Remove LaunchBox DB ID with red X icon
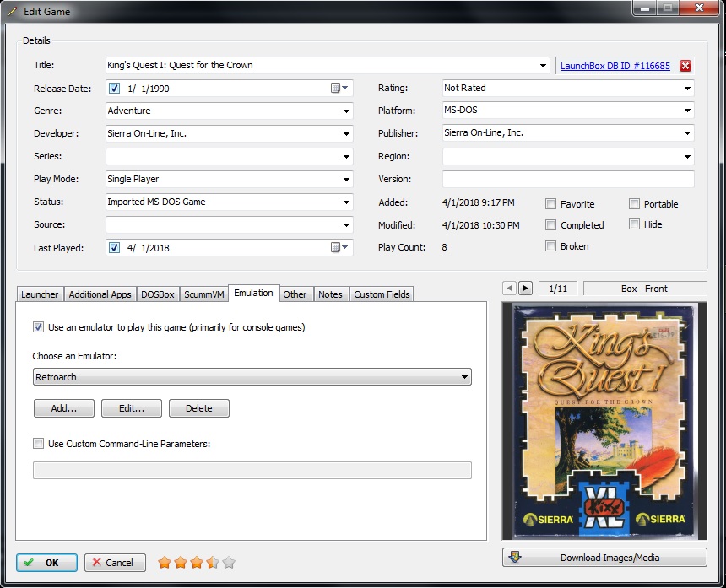 point(685,66)
